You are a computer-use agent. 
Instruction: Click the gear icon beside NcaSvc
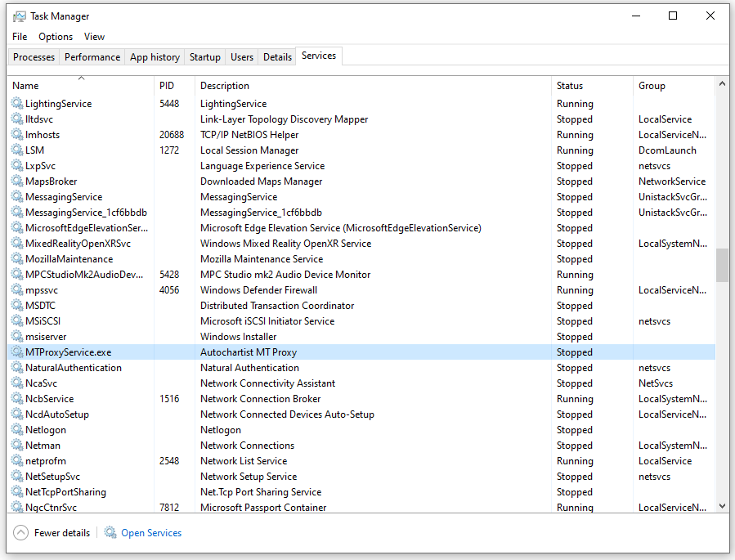pos(17,383)
